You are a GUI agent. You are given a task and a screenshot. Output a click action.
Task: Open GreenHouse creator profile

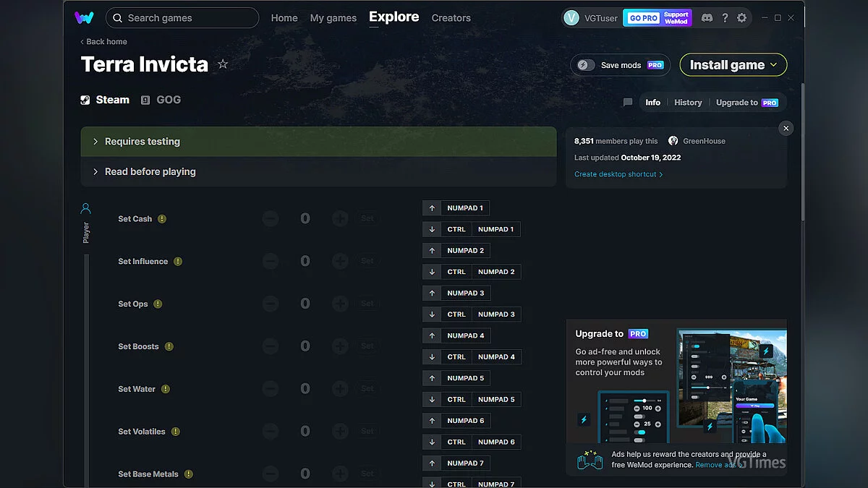[697, 141]
